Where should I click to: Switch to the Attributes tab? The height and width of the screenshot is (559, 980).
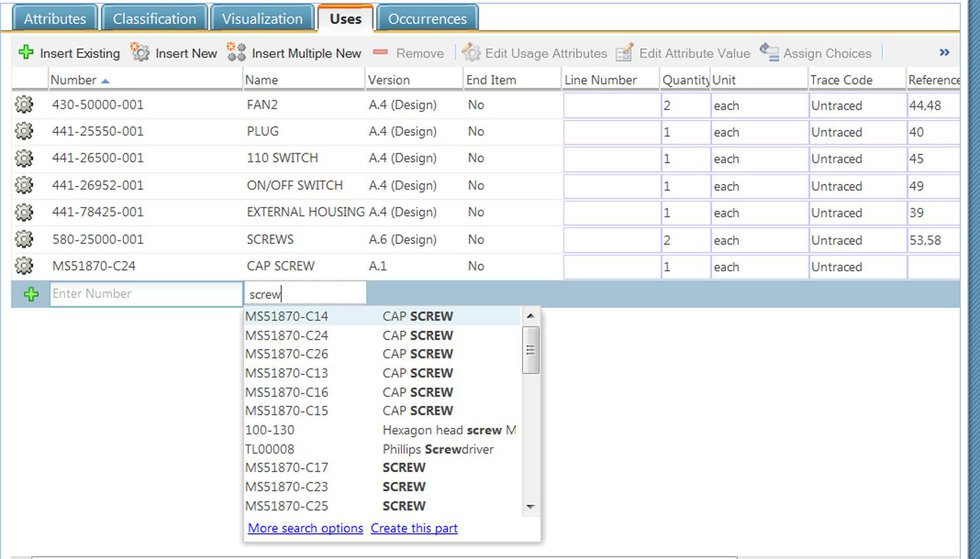coord(55,19)
